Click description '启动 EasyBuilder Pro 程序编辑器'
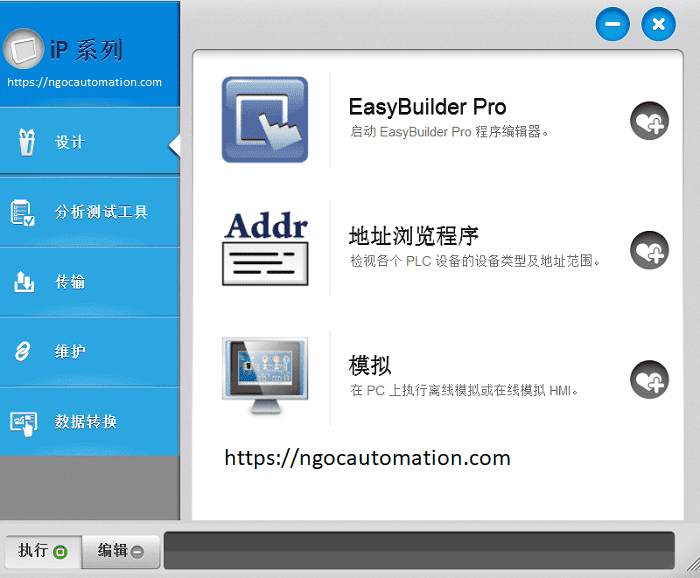700x578 pixels. [449, 132]
